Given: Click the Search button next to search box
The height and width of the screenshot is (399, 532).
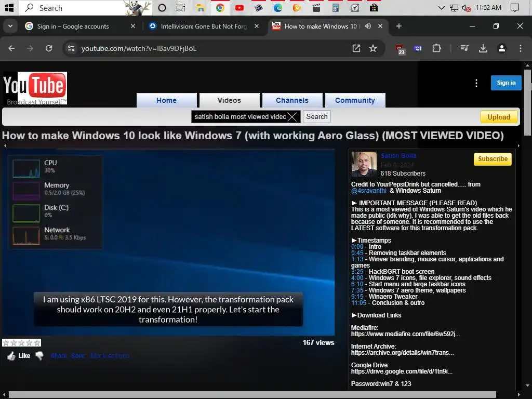Looking at the screenshot, I should pos(317,117).
